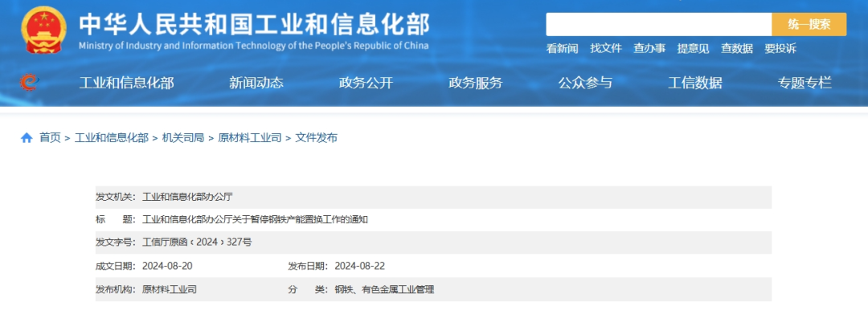The width and height of the screenshot is (868, 314).
Task: Click the creation date 2024-08-20
Action: click(x=167, y=266)
